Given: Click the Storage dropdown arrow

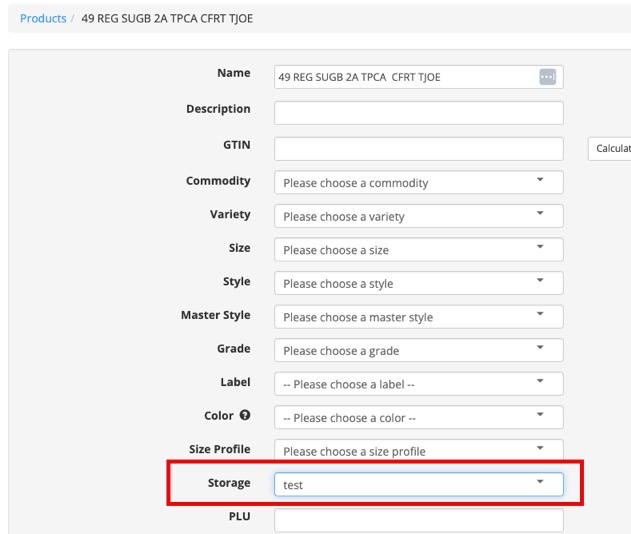Looking at the screenshot, I should tap(540, 483).
